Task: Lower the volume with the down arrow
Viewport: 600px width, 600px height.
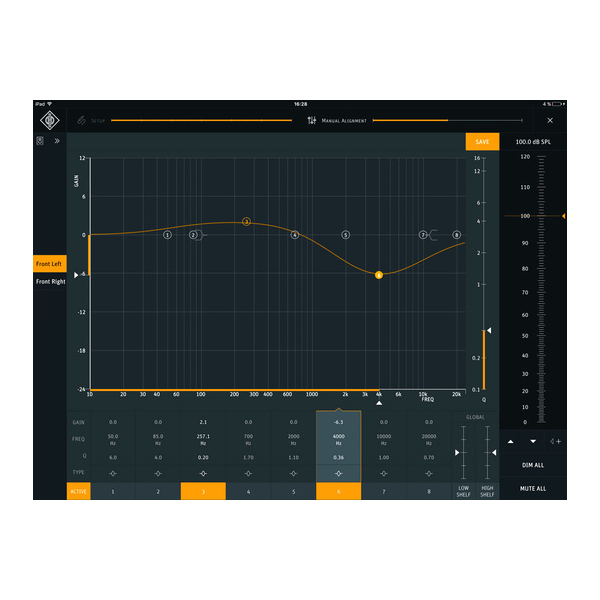Action: 533,442
